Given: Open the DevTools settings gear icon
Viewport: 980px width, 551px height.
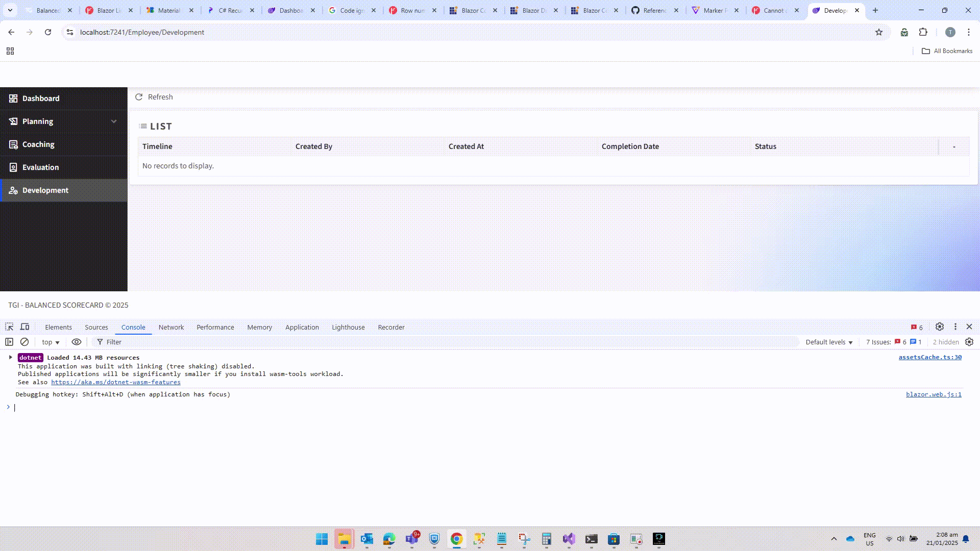Looking at the screenshot, I should point(940,327).
